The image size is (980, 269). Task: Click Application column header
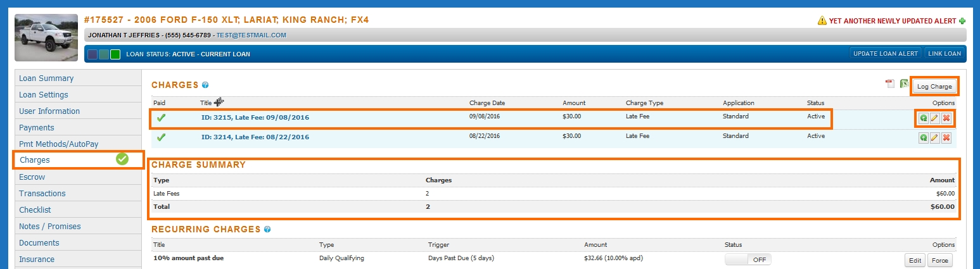[739, 103]
